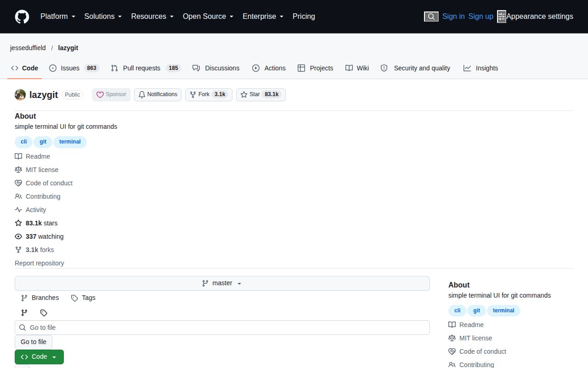The height and width of the screenshot is (368, 588).
Task: Open the Wiki tab
Action: [357, 68]
